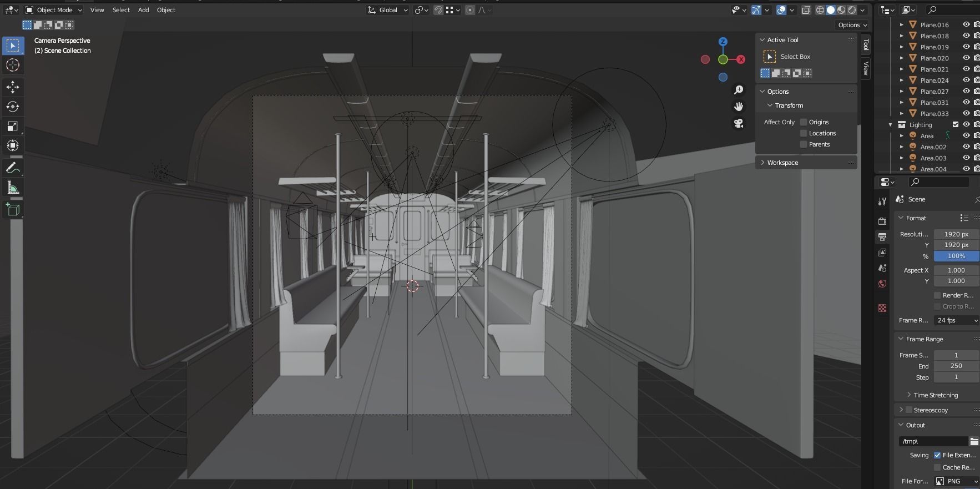This screenshot has width=980, height=489.
Task: Switch to rendered viewport shading
Action: (x=852, y=10)
